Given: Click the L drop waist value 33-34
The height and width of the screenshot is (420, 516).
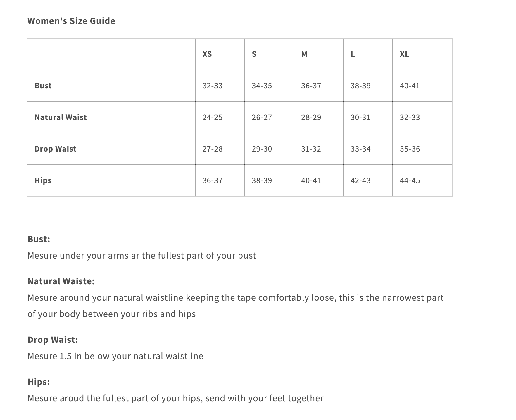Looking at the screenshot, I should (360, 149).
